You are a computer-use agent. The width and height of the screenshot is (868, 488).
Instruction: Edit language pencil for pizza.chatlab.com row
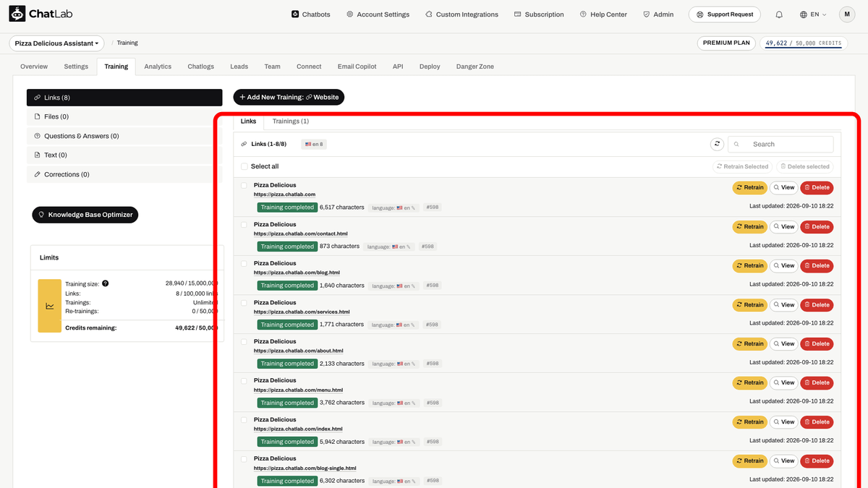tap(414, 207)
